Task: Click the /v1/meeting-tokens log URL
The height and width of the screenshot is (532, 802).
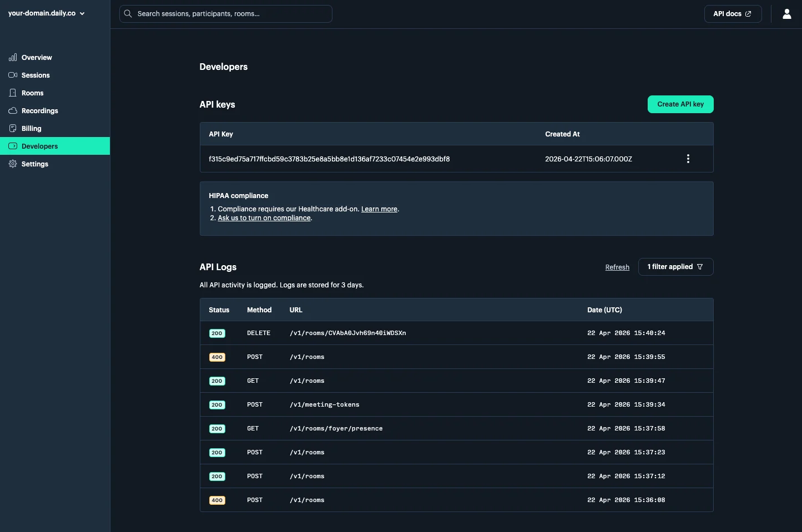Action: point(324,404)
